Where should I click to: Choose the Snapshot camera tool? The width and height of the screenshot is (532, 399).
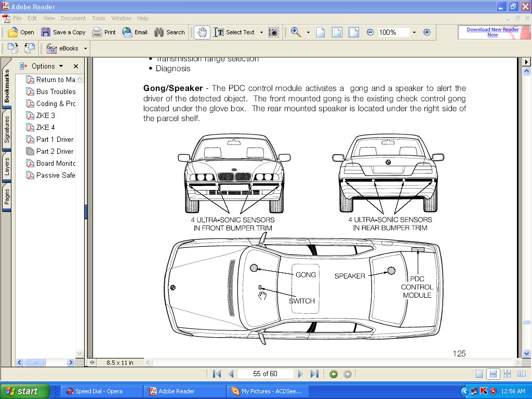[273, 32]
